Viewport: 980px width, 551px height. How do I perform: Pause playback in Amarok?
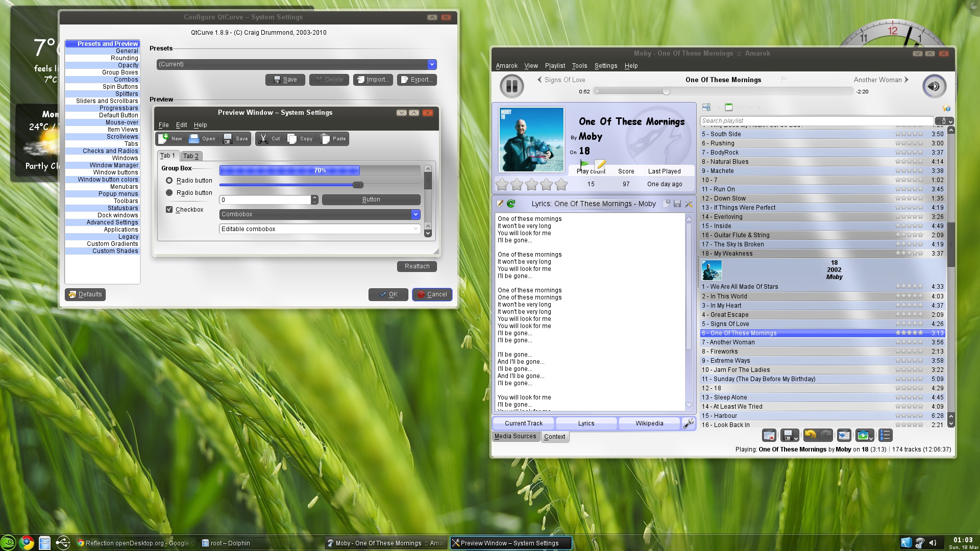[511, 86]
